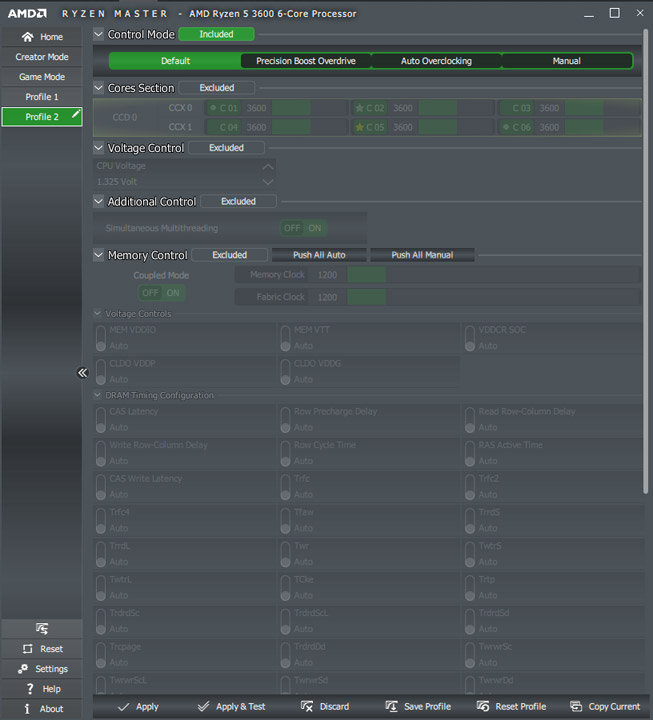
Task: Toggle Control Mode Included button
Action: click(216, 34)
